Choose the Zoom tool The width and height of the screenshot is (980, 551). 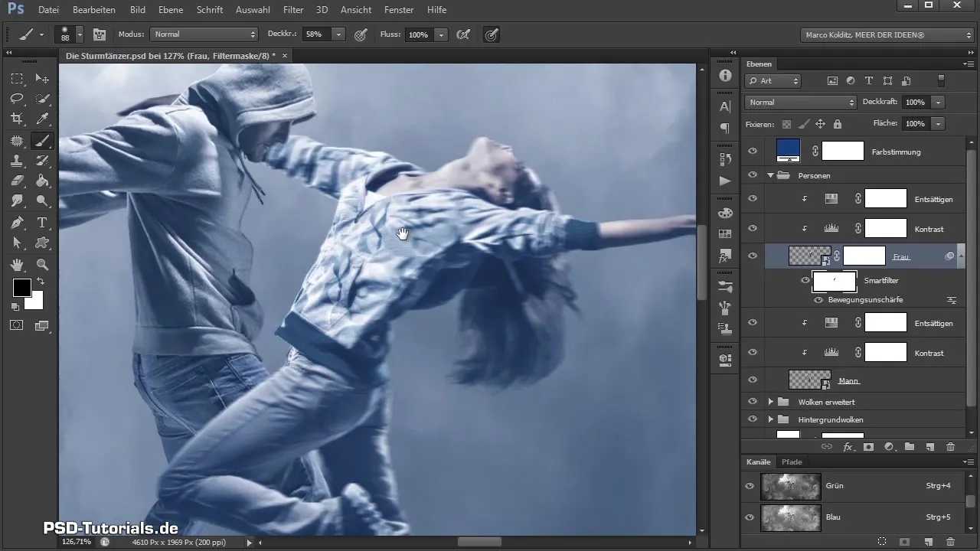(x=43, y=265)
